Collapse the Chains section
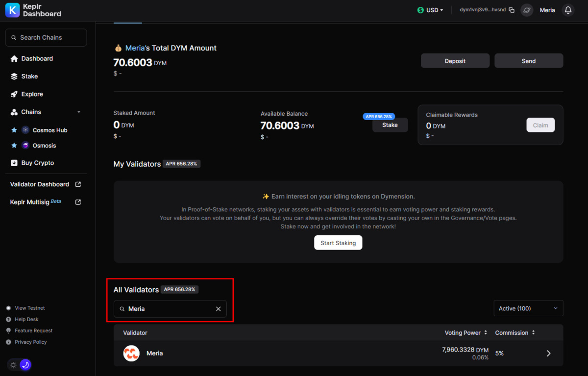The image size is (588, 376). 79,112
